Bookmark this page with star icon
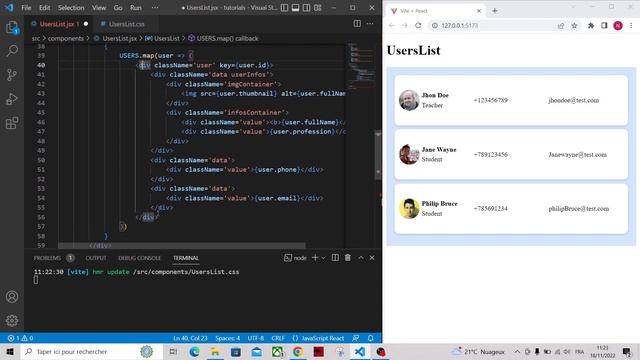 (x=574, y=25)
